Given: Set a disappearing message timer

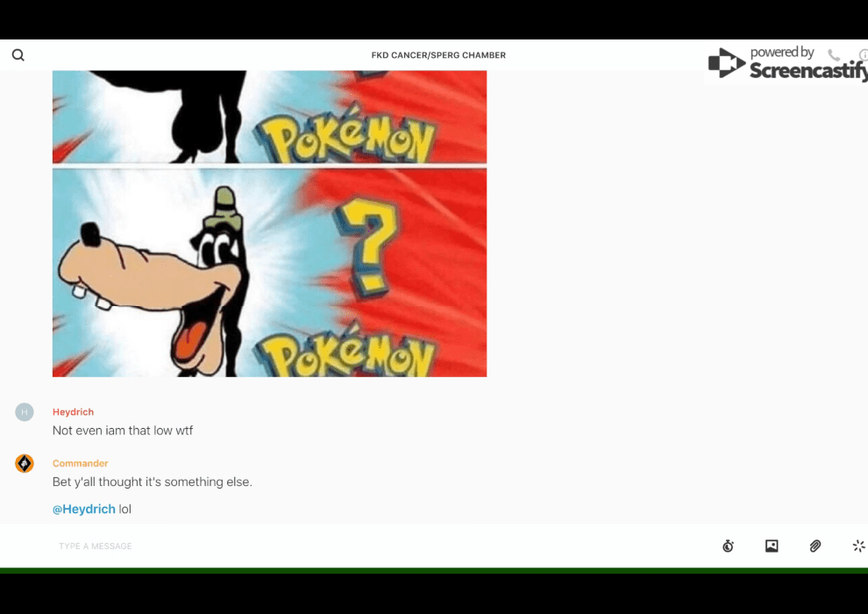Looking at the screenshot, I should pos(728,546).
